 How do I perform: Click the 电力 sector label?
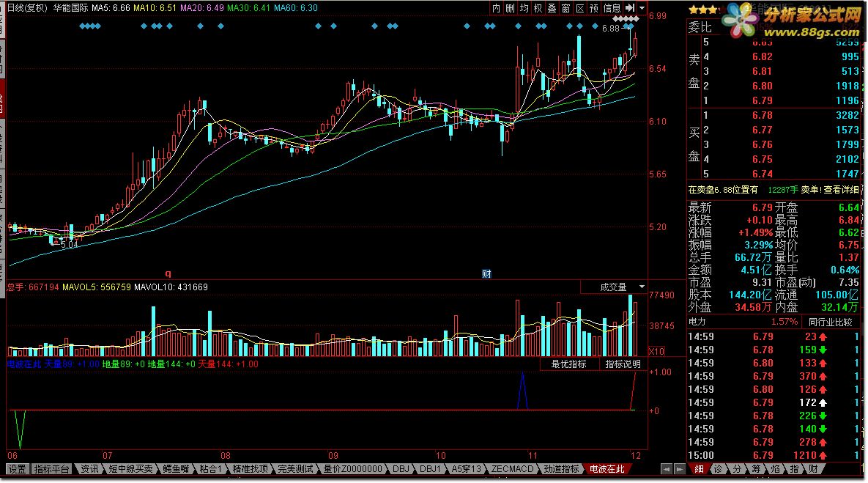click(x=697, y=322)
